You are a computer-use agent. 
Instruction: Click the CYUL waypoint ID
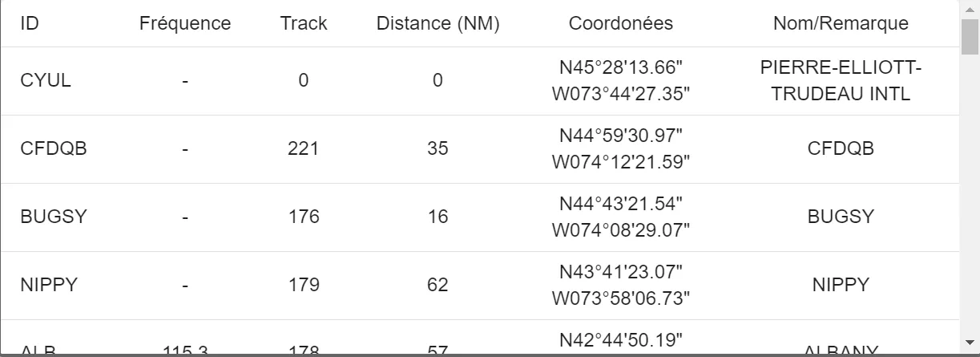[x=46, y=80]
